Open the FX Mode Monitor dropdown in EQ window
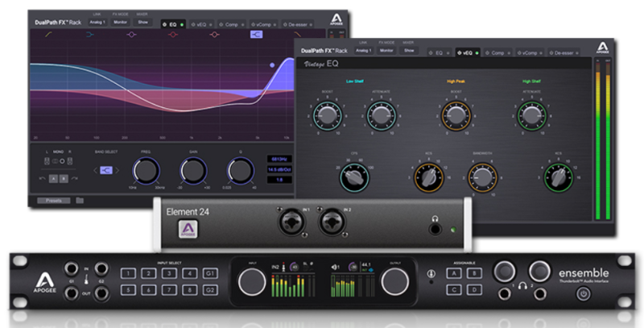Screen dimensions: 644x328 120,23
